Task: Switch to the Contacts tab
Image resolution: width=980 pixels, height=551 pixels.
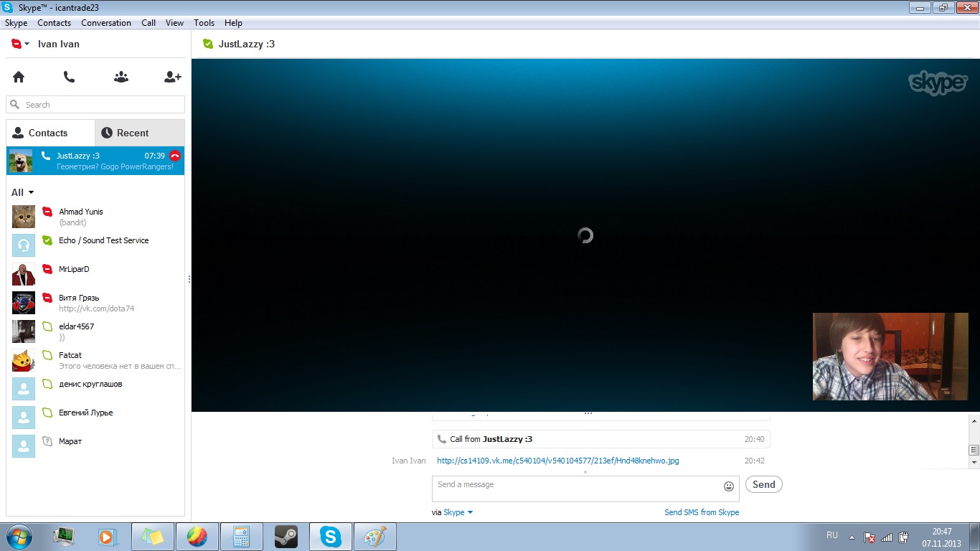Action: coord(50,133)
